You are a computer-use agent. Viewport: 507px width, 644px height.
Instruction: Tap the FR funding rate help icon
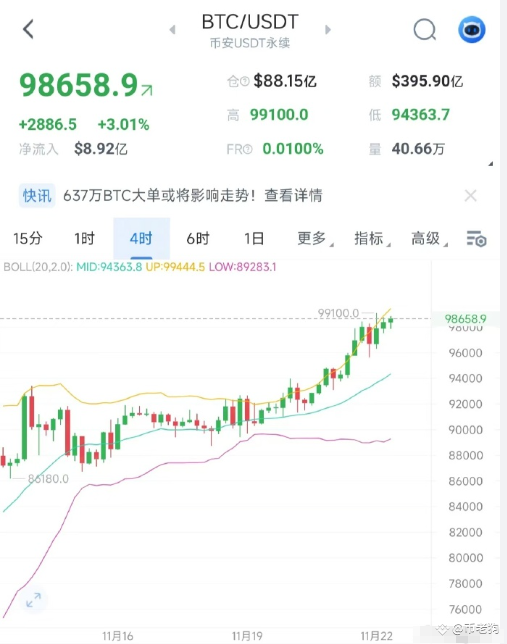coord(248,149)
